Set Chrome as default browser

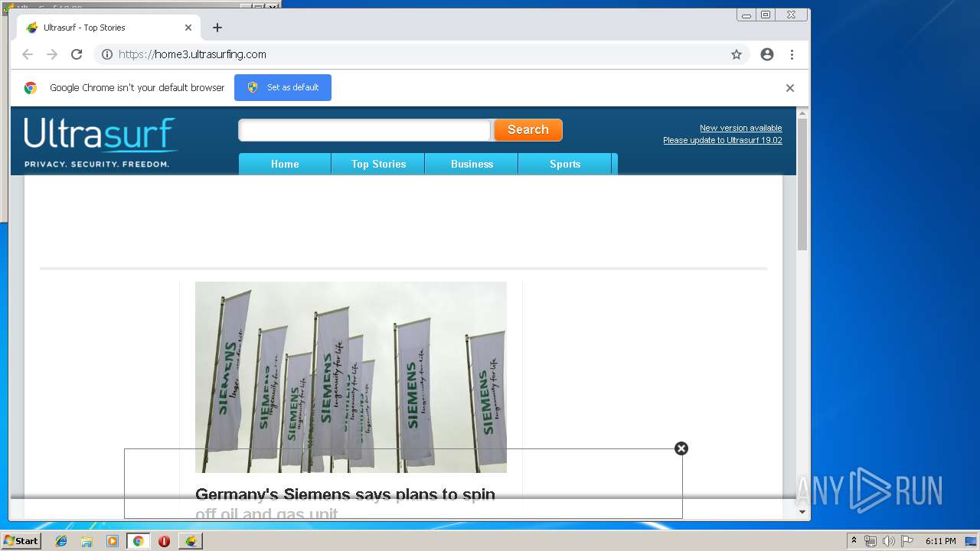click(283, 87)
